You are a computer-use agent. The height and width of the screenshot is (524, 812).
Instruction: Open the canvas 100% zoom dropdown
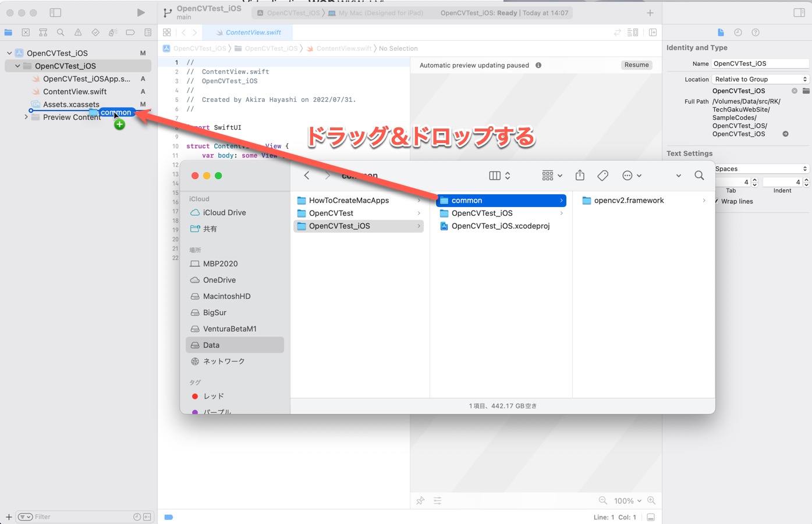[627, 501]
